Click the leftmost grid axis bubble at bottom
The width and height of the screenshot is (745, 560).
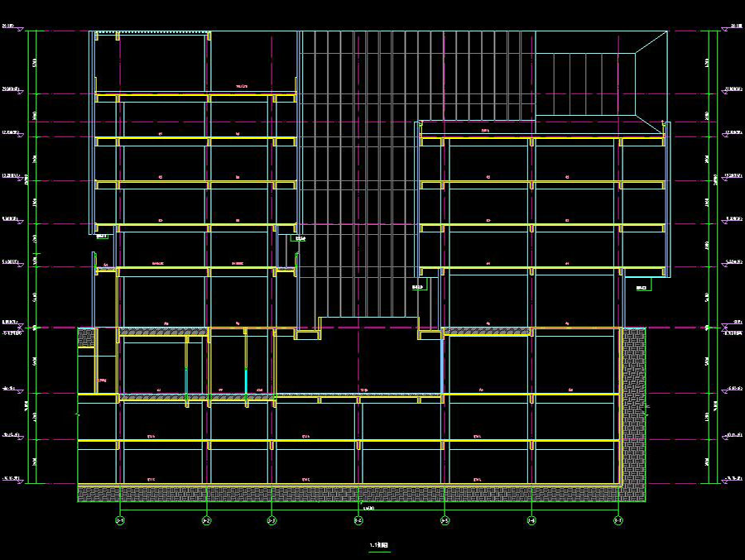pos(120,520)
